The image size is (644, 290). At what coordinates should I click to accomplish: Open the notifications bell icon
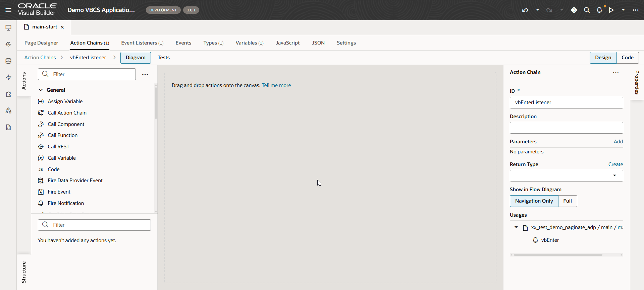pos(599,10)
